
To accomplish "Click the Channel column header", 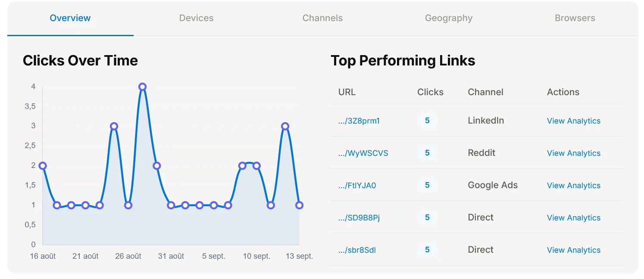I will tap(485, 92).
